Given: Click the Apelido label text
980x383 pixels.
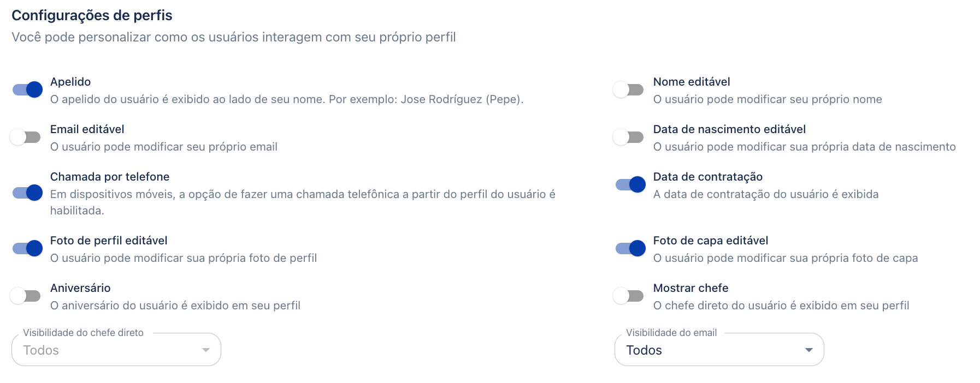Looking at the screenshot, I should click(x=70, y=82).
